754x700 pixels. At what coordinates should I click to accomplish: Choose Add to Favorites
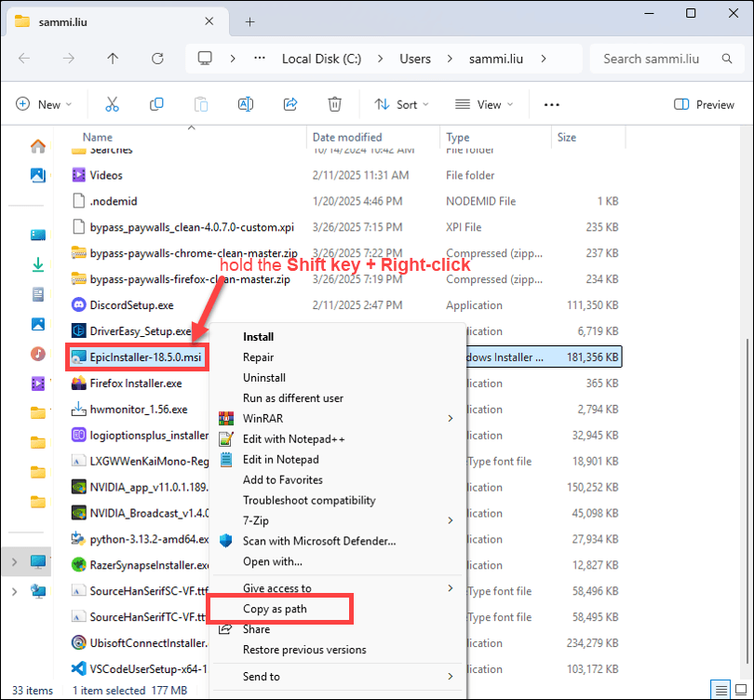pyautogui.click(x=283, y=479)
